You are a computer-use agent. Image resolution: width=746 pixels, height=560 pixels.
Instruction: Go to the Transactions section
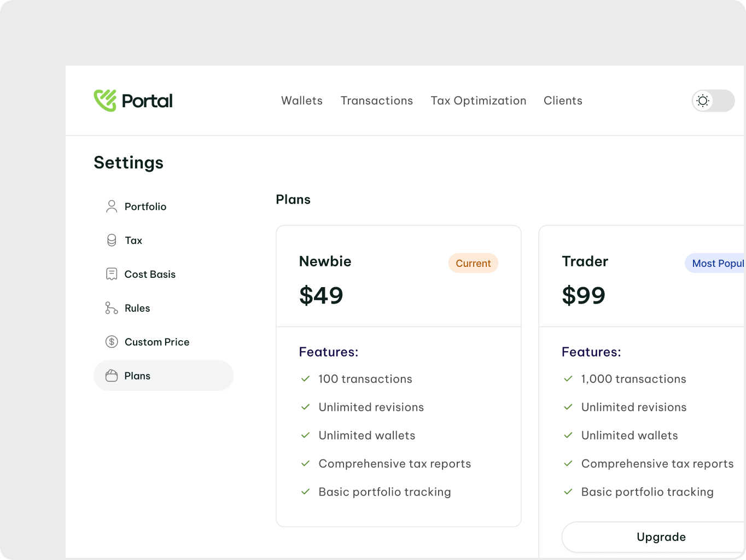376,101
